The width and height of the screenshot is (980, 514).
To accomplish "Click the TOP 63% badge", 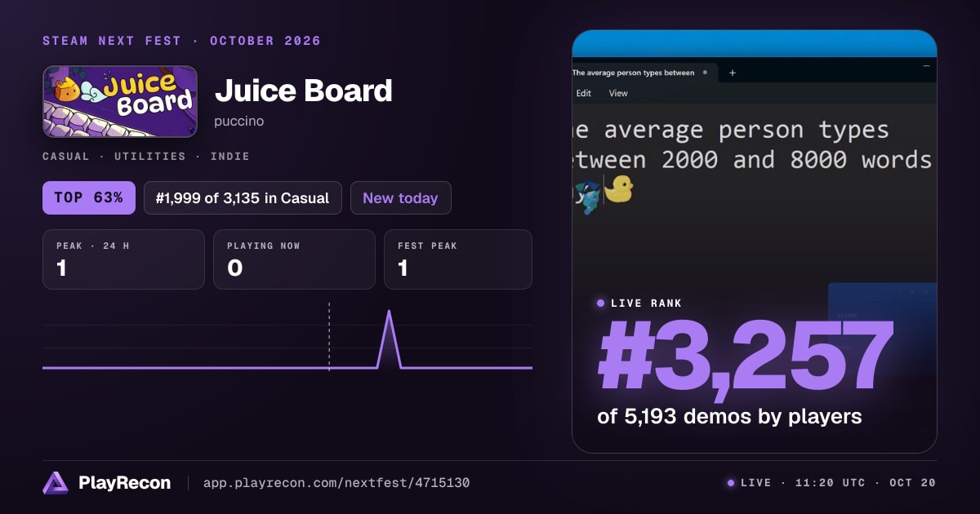I will pyautogui.click(x=89, y=197).
